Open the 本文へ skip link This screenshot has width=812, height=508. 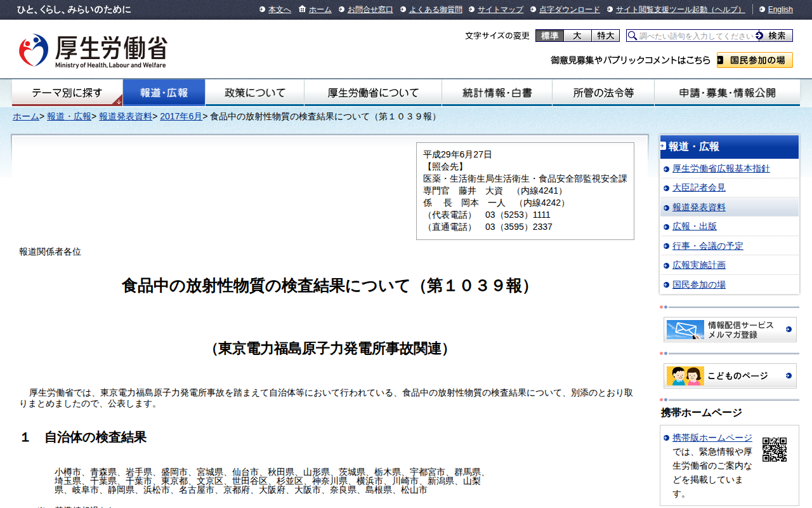[280, 10]
